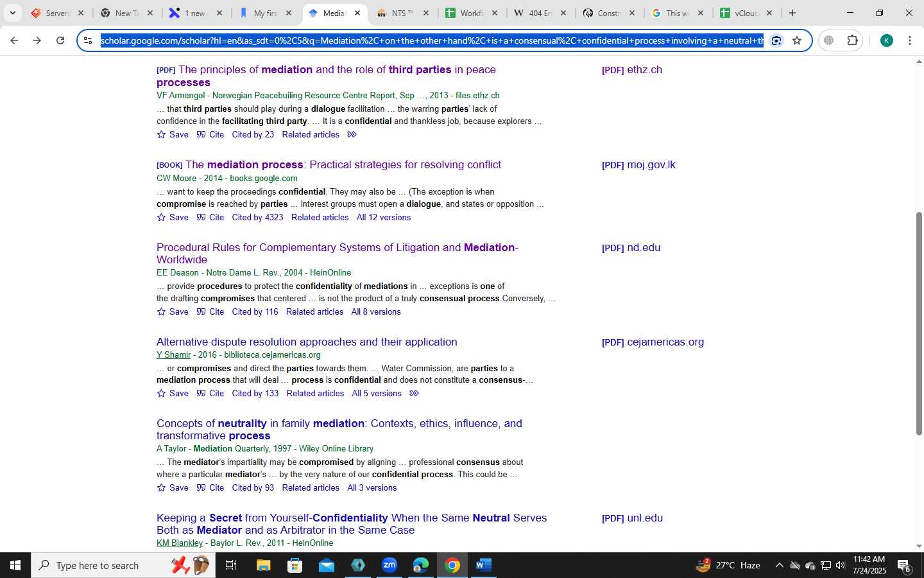Click the Scholar URL address bar
The width and height of the screenshot is (924, 578).
point(432,40)
